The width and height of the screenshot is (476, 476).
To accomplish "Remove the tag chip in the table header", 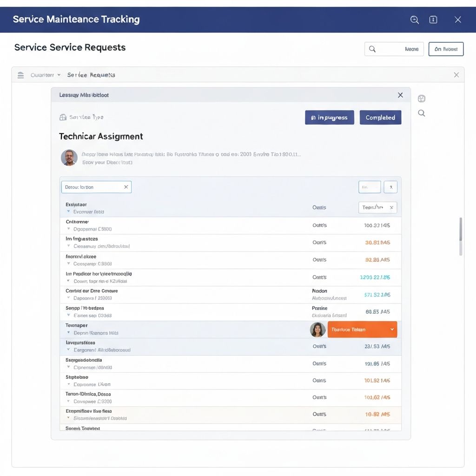I will (391, 208).
